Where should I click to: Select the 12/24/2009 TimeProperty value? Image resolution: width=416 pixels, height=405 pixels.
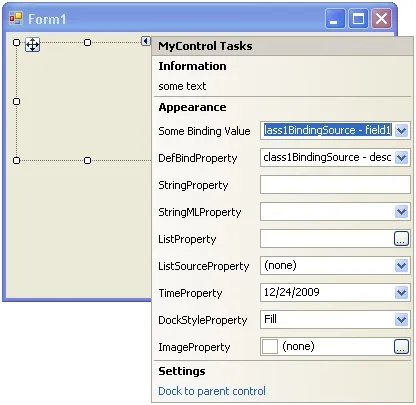(292, 292)
